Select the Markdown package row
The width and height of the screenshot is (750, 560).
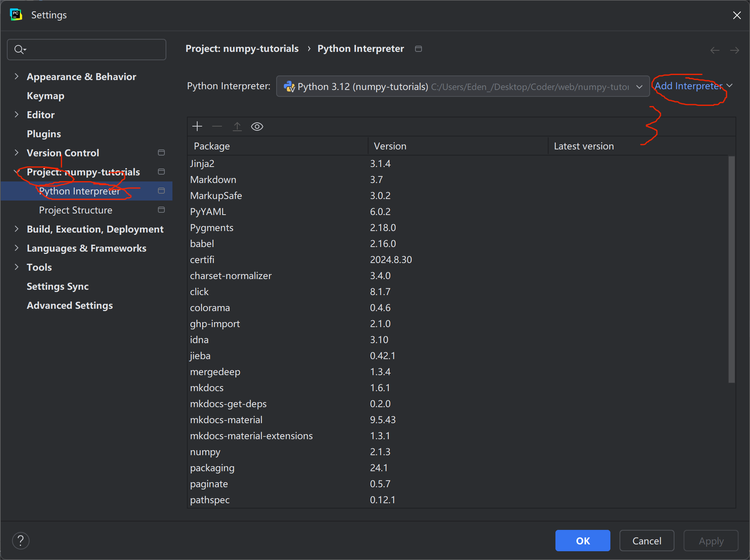(458, 180)
